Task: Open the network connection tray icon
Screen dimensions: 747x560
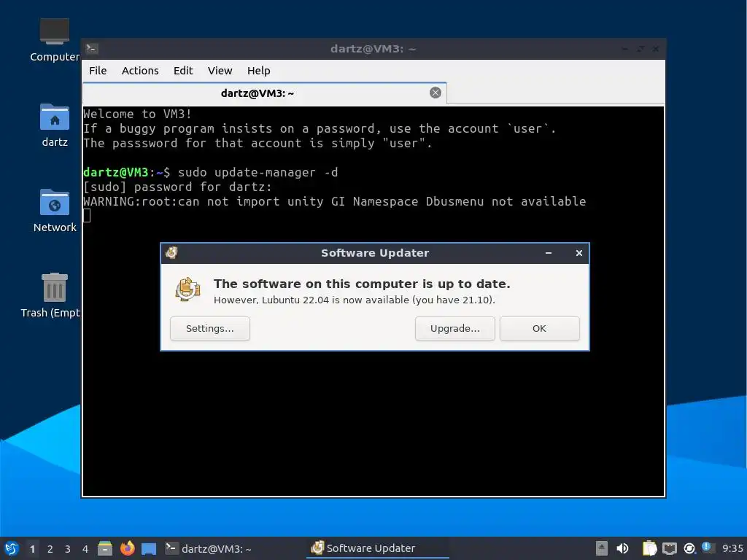Action: point(670,548)
